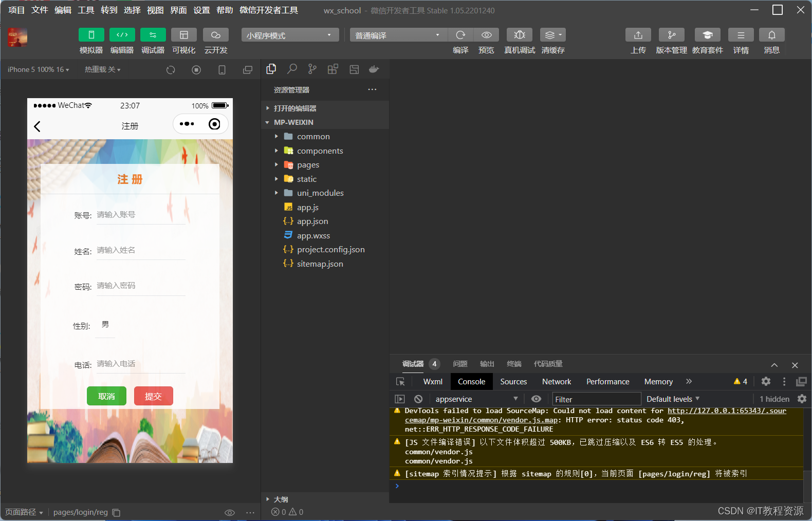This screenshot has height=521, width=812.
Task: Click the docker whale icon
Action: coord(374,69)
